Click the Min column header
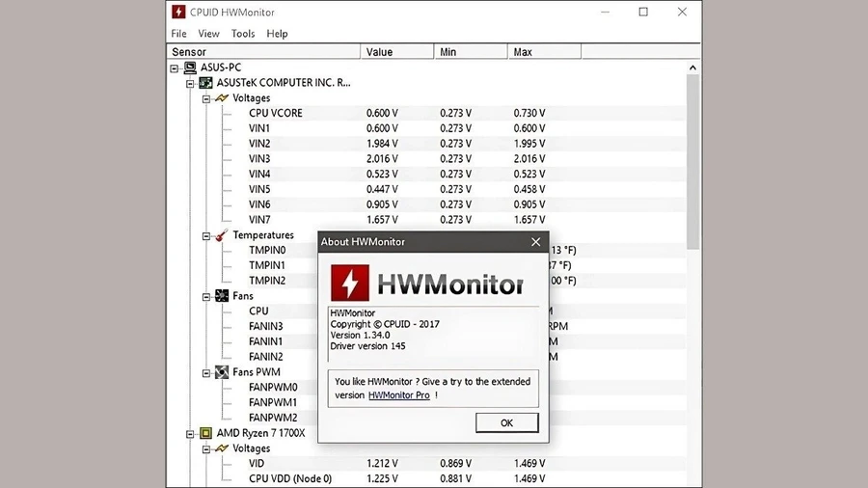This screenshot has width=868, height=488. [x=471, y=52]
